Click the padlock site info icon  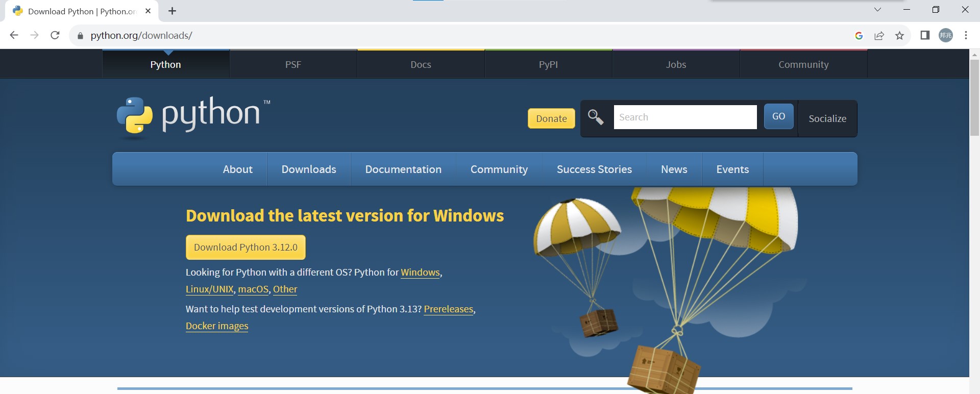pos(80,36)
